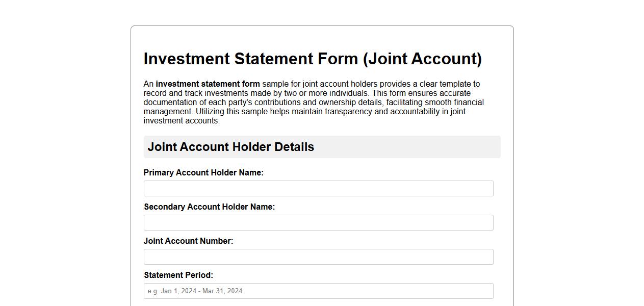Click the 'Joint Account Number:' label

pyautogui.click(x=189, y=241)
